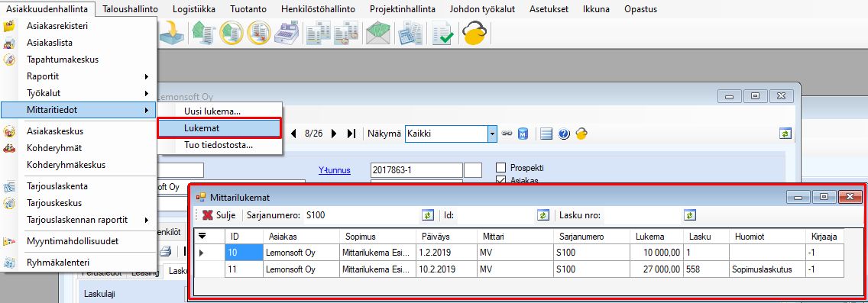Click the green invoice receipt toolbar icon
Screen dimensions: 868x303
(x=204, y=33)
